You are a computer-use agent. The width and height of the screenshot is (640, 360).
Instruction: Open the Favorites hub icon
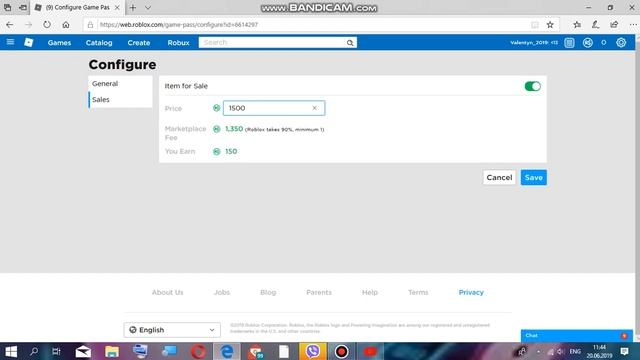(x=577, y=24)
